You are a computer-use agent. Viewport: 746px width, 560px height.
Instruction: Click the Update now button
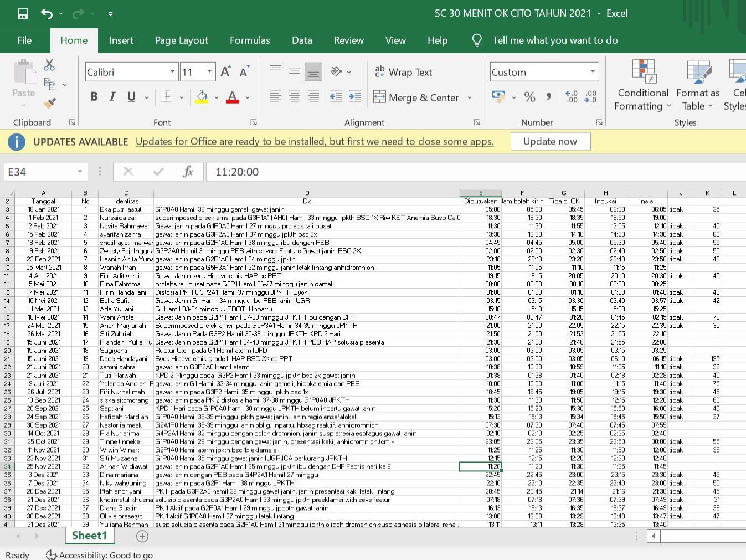pos(550,141)
